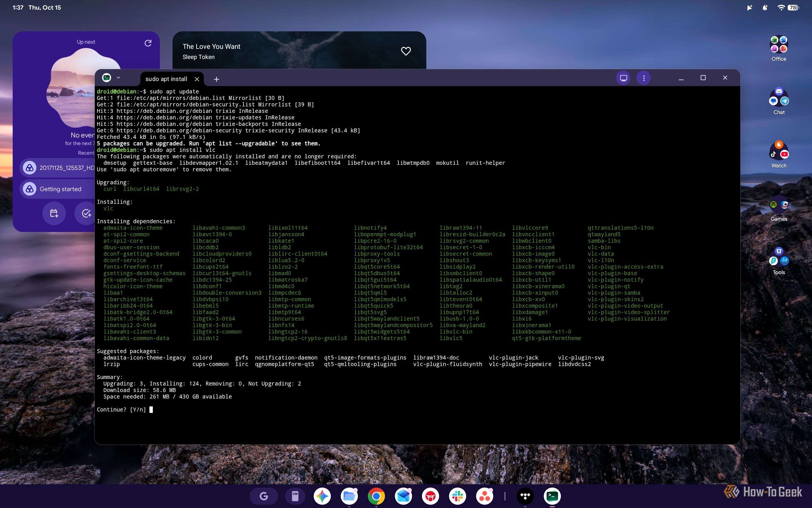
Task: Open a new terminal tab with plus
Action: [x=217, y=79]
